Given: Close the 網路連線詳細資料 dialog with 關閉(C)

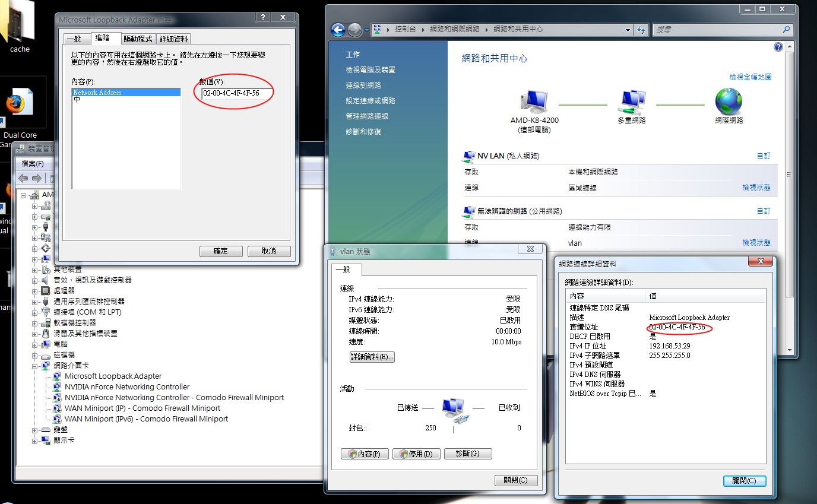Looking at the screenshot, I should pos(745,481).
